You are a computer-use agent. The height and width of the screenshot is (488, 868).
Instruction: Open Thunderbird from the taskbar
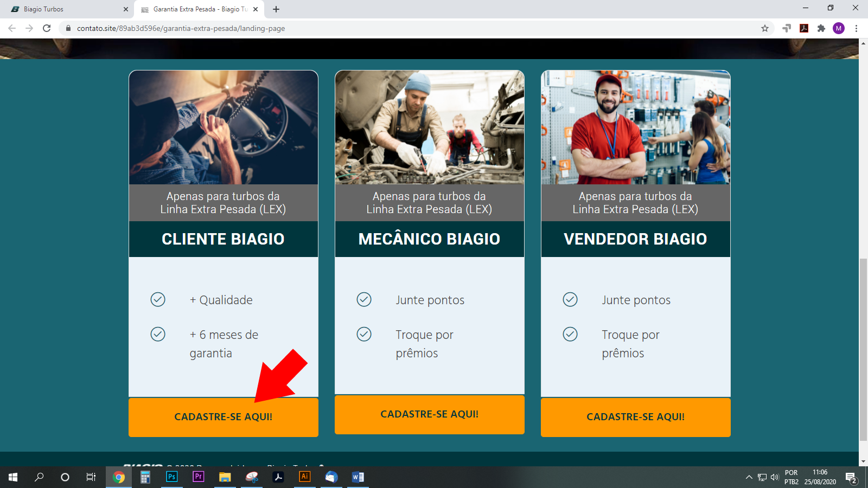click(331, 477)
